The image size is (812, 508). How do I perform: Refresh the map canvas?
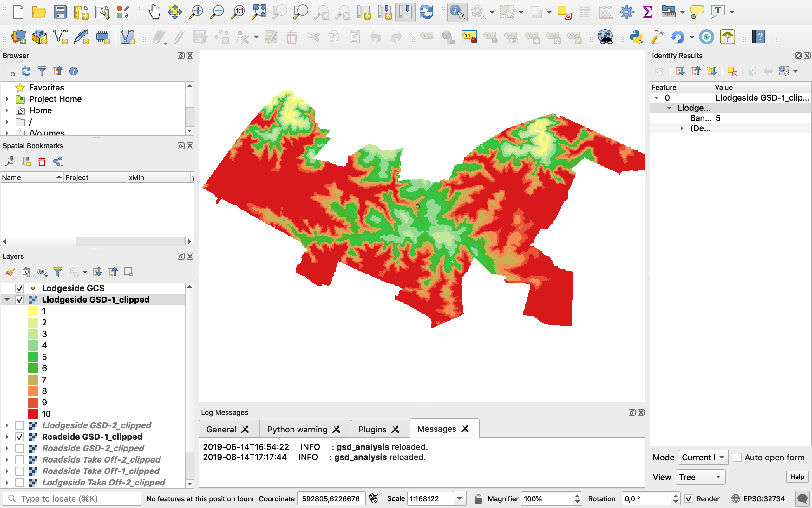tap(426, 12)
